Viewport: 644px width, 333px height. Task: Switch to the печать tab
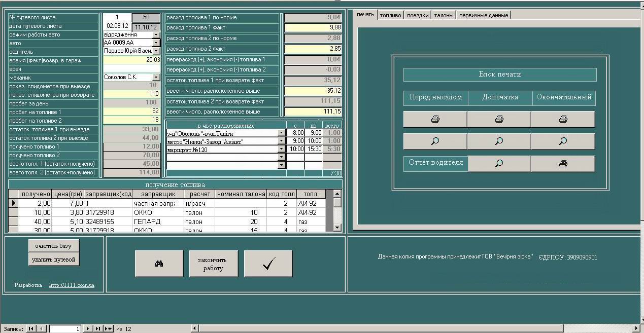(x=365, y=15)
